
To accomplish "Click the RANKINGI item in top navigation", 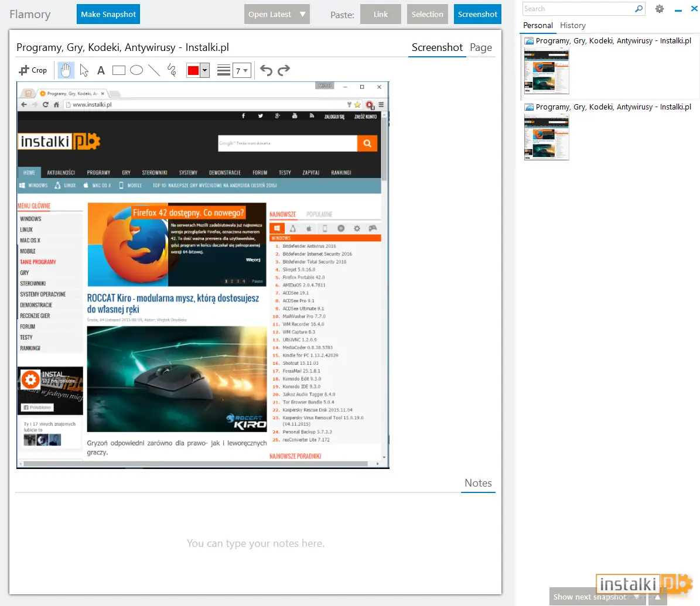I will [341, 173].
